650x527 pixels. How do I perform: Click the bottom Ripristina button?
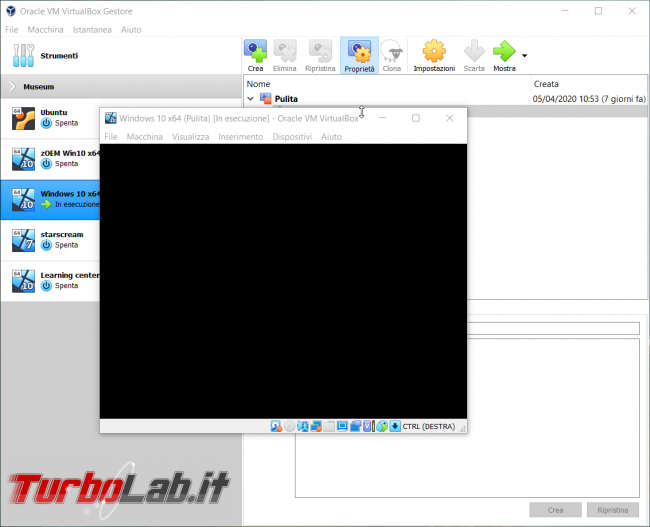click(612, 510)
